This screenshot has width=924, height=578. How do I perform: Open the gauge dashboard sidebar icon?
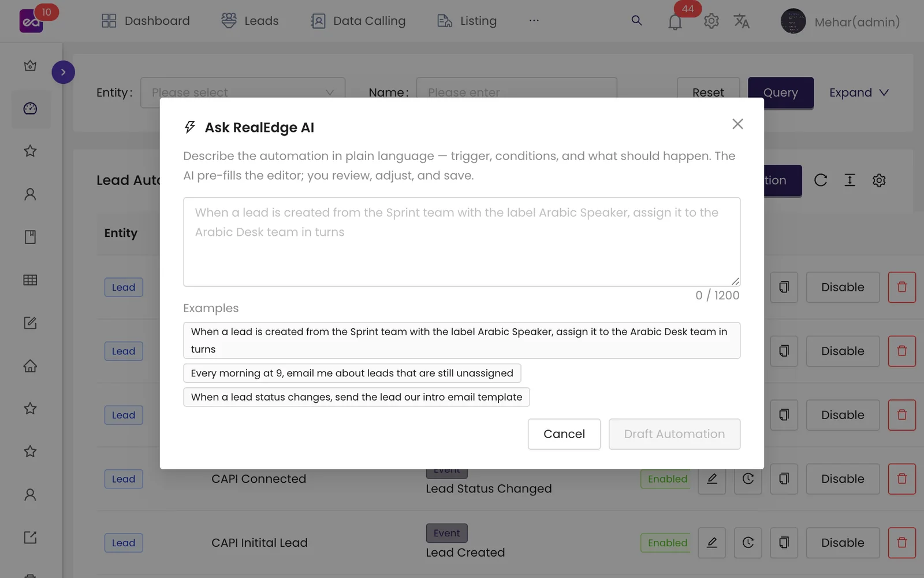30,109
